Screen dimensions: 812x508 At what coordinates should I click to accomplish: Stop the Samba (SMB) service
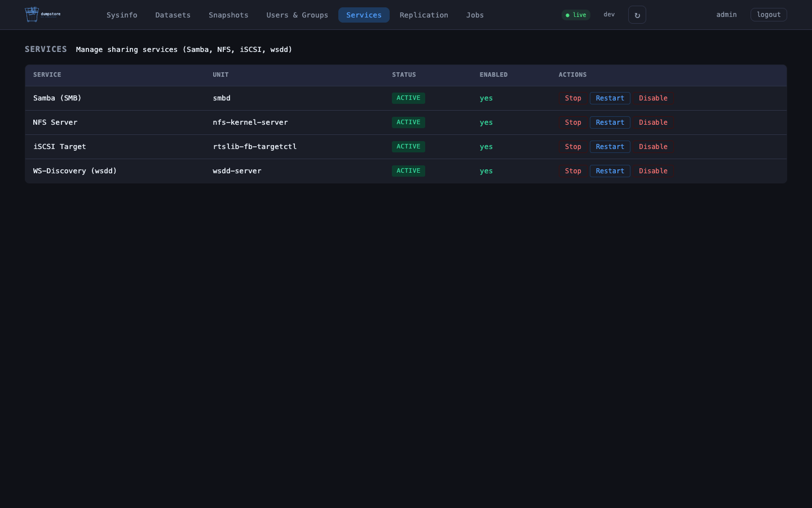573,98
